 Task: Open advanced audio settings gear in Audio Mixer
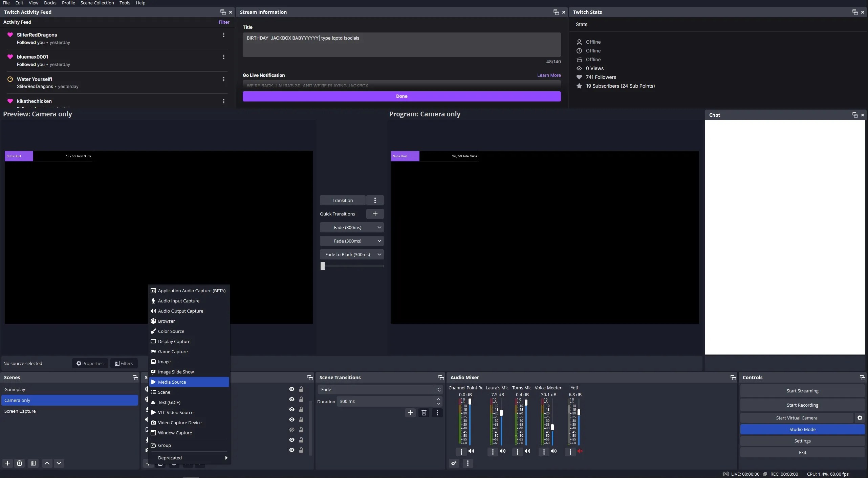click(x=454, y=463)
